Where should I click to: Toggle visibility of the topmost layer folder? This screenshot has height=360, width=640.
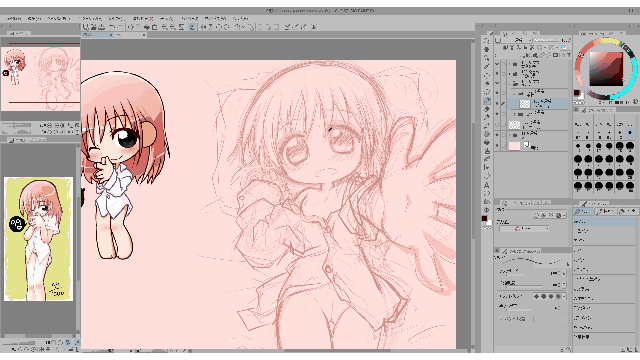point(497,64)
